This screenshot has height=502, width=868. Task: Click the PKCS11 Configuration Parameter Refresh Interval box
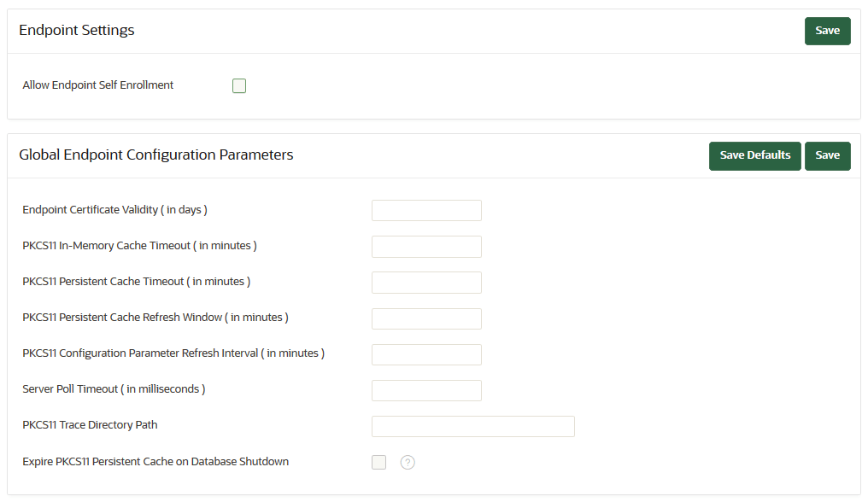[x=426, y=354]
